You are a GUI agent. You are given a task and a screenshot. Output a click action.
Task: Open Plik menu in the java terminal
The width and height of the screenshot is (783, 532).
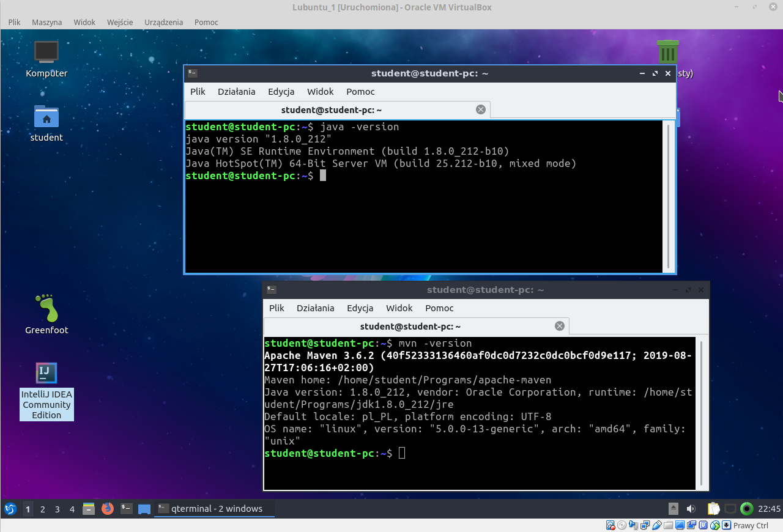point(198,92)
